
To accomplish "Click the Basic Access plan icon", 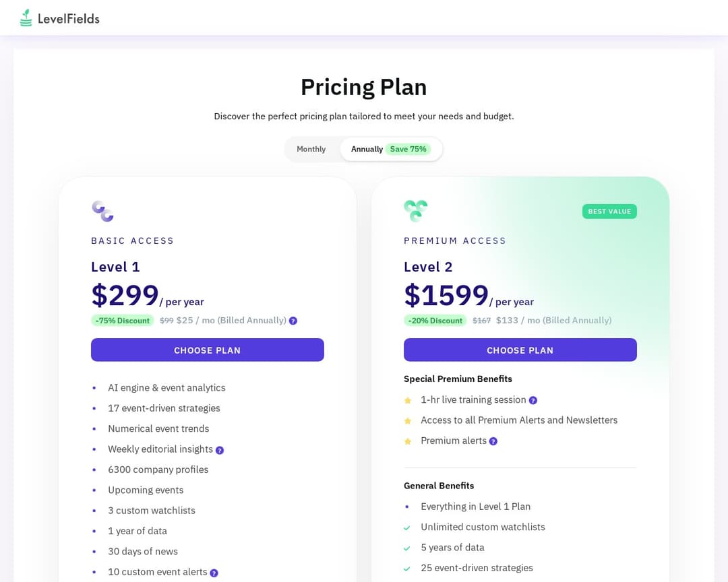I will (102, 211).
